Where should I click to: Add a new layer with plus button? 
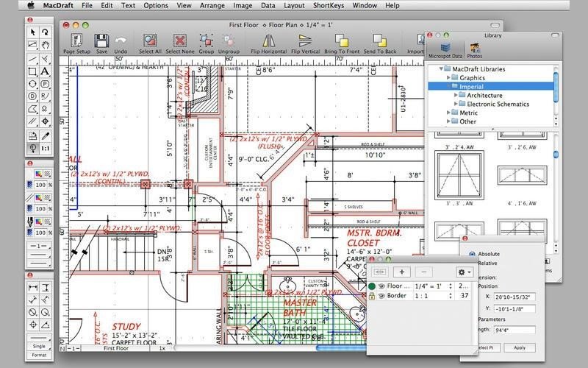[401, 272]
